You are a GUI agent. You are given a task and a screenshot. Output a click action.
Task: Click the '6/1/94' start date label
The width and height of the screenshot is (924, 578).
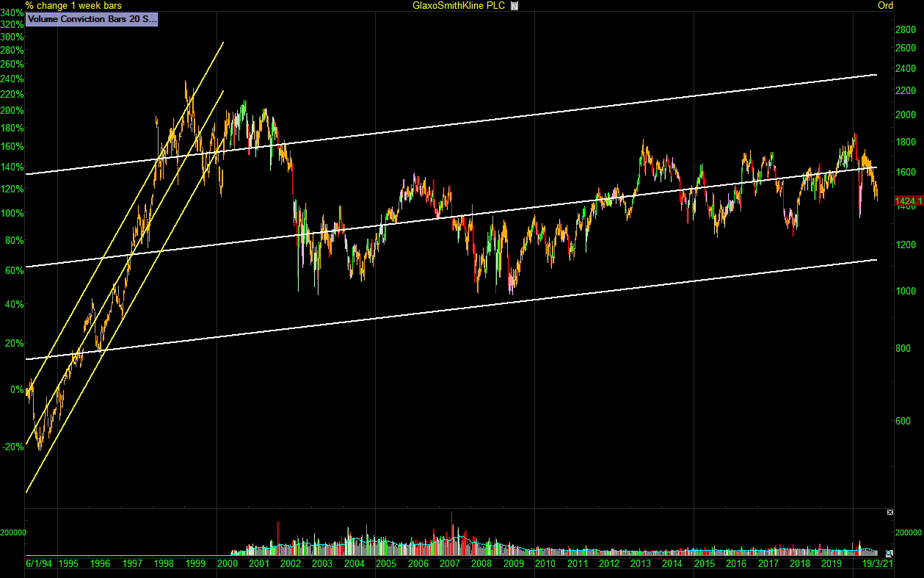coord(40,564)
